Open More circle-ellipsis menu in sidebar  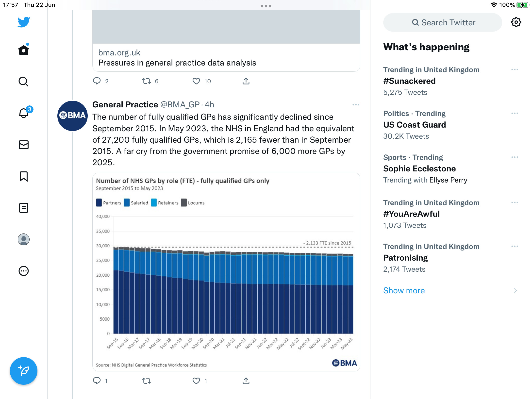(x=24, y=271)
